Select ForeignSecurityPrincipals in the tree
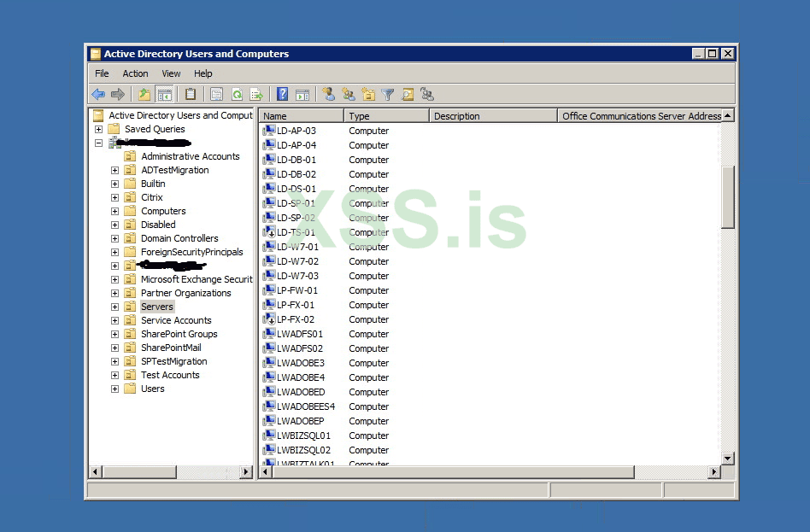Viewport: 810px width, 532px height. click(x=191, y=252)
